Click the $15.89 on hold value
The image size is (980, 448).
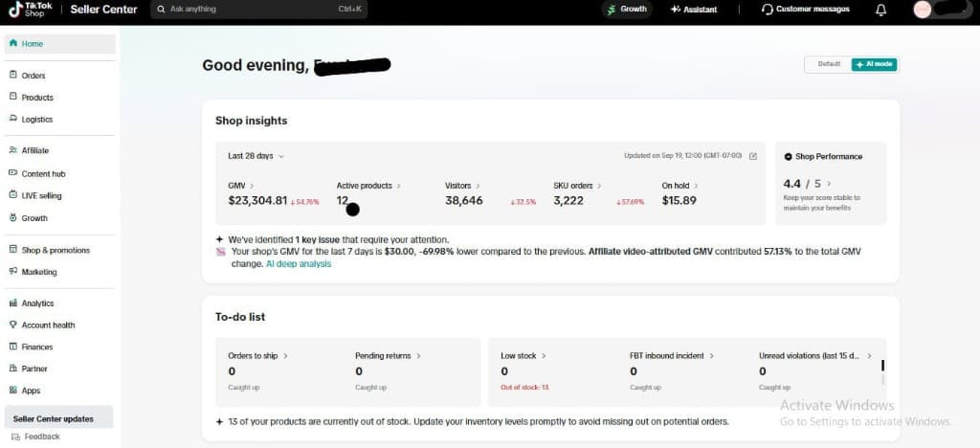click(679, 201)
